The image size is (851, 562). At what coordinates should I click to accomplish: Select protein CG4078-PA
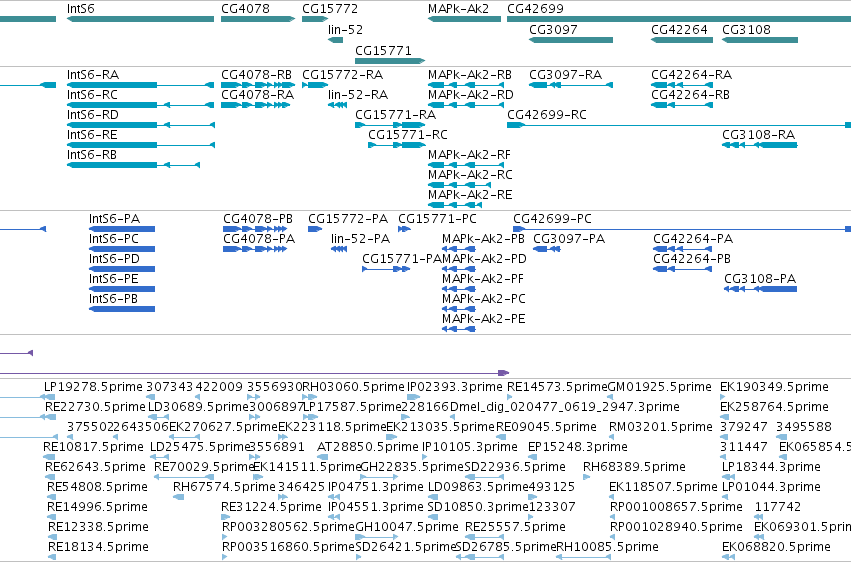pyautogui.click(x=259, y=239)
